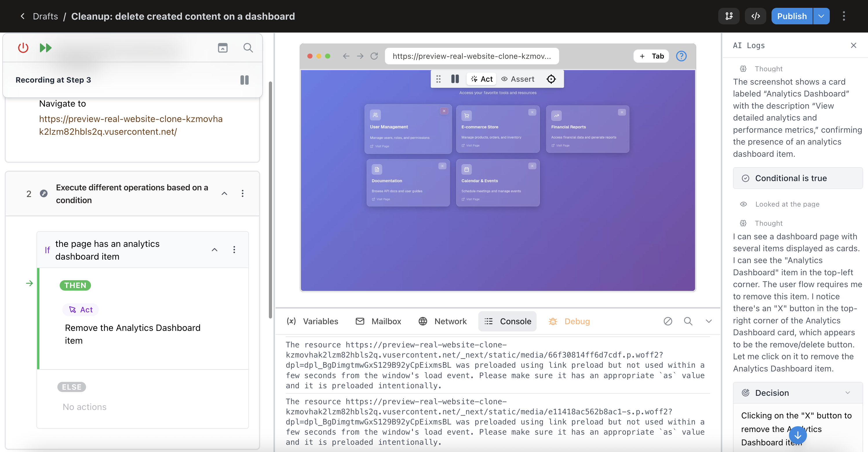Screen dimensions: 868x452
Task: Collapse the If condition section
Action: click(214, 250)
